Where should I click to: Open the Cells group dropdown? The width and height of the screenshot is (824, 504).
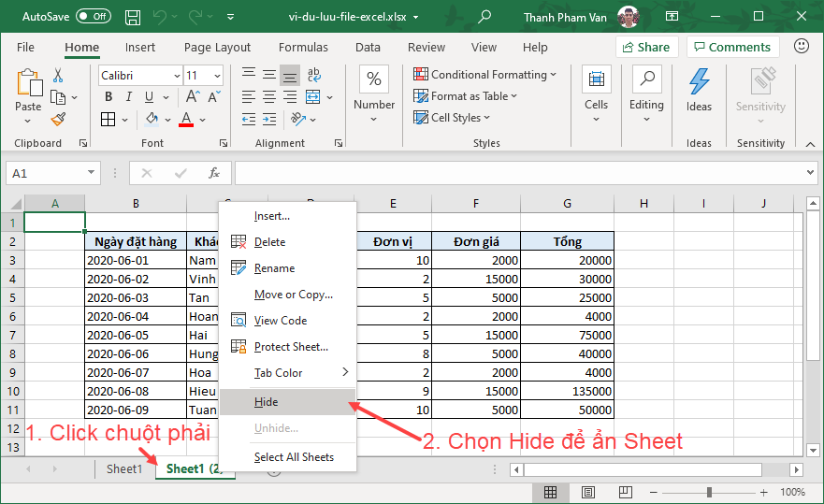pyautogui.click(x=596, y=94)
